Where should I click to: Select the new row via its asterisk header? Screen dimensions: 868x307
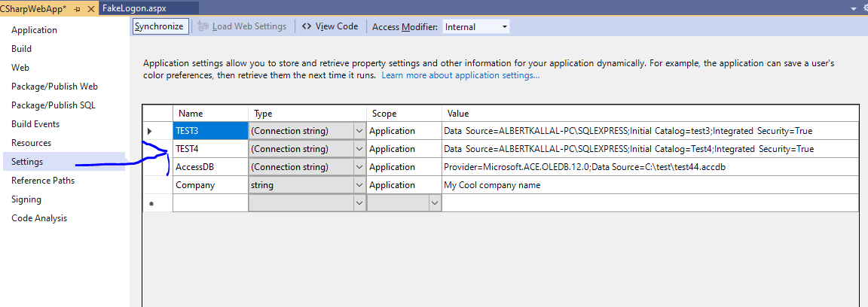(157, 204)
